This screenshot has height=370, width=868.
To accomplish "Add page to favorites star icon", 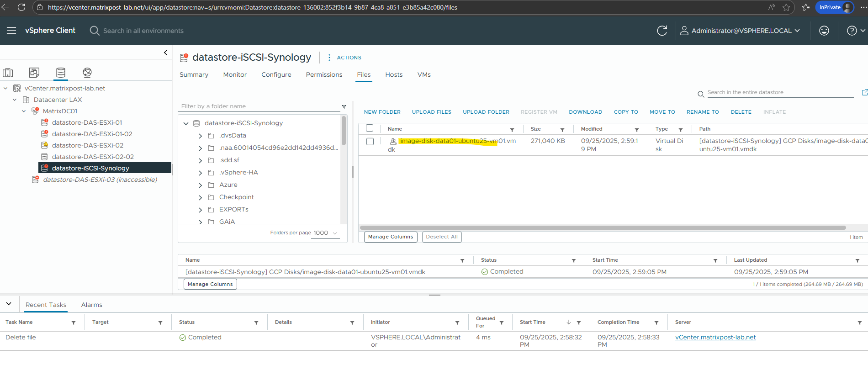I will 786,7.
